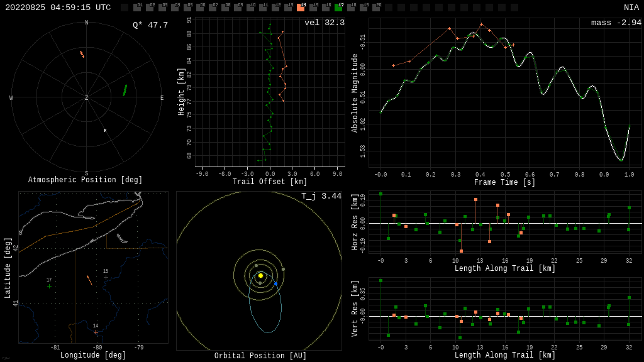Click the green residual marker at trail start
644x362 pixels.
coord(380,194)
